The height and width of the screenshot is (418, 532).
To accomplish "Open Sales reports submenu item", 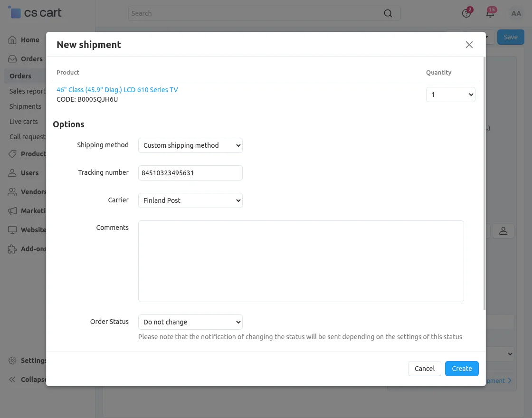I will coord(28,91).
